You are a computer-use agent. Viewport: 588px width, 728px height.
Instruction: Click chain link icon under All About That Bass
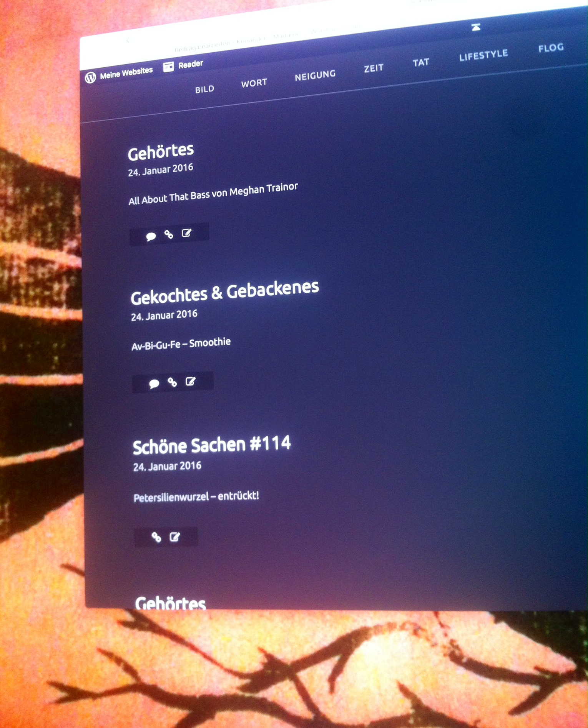(x=169, y=234)
